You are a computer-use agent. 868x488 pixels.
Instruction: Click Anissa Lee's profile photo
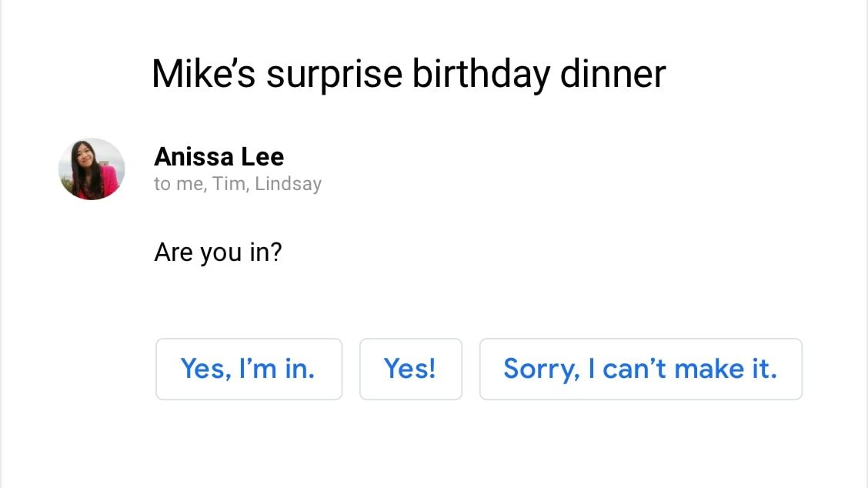[92, 169]
